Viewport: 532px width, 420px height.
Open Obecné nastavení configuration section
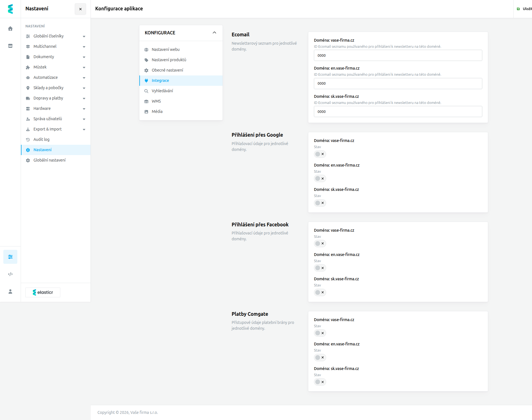[x=181, y=70]
